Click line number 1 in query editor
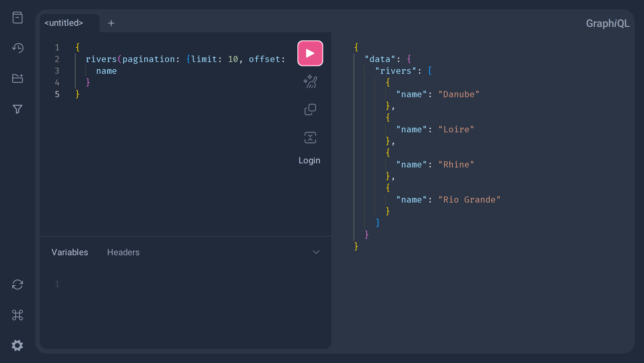 57,47
